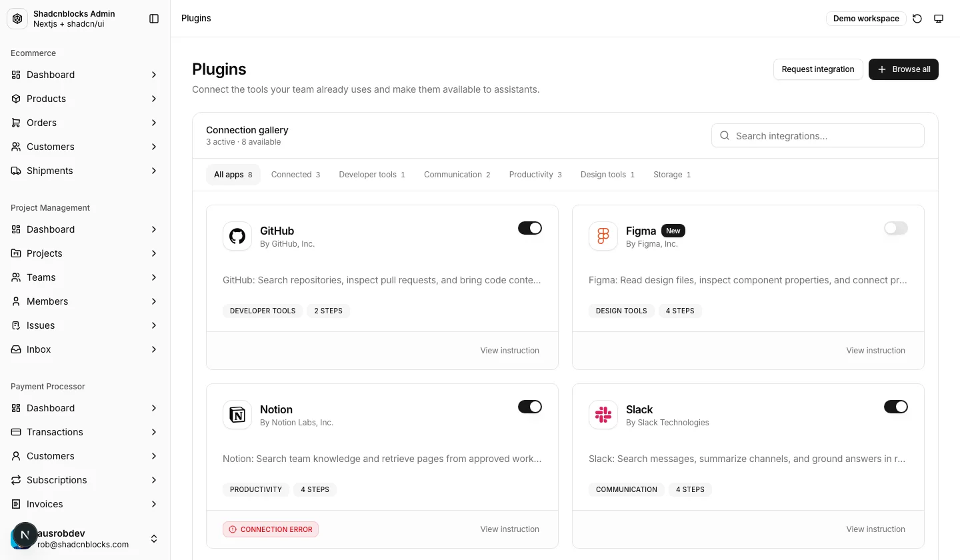Click the Products box icon in sidebar
Viewport: 960px width, 560px height.
pos(16,99)
